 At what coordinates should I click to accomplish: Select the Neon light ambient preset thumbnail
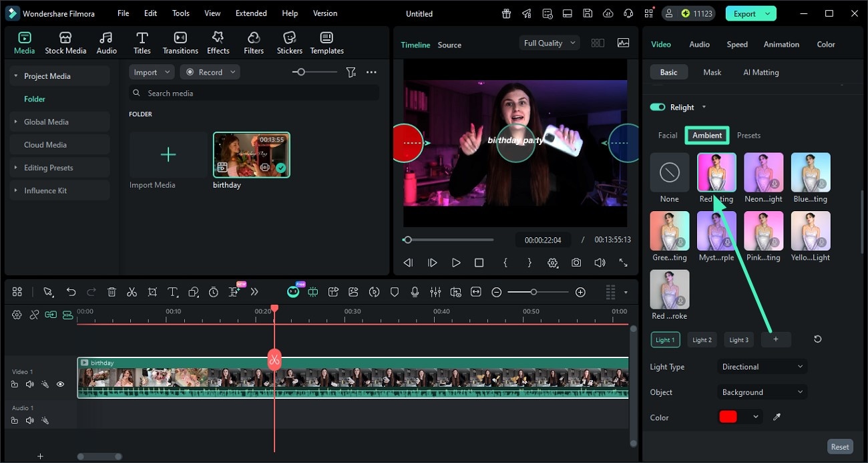tap(763, 172)
